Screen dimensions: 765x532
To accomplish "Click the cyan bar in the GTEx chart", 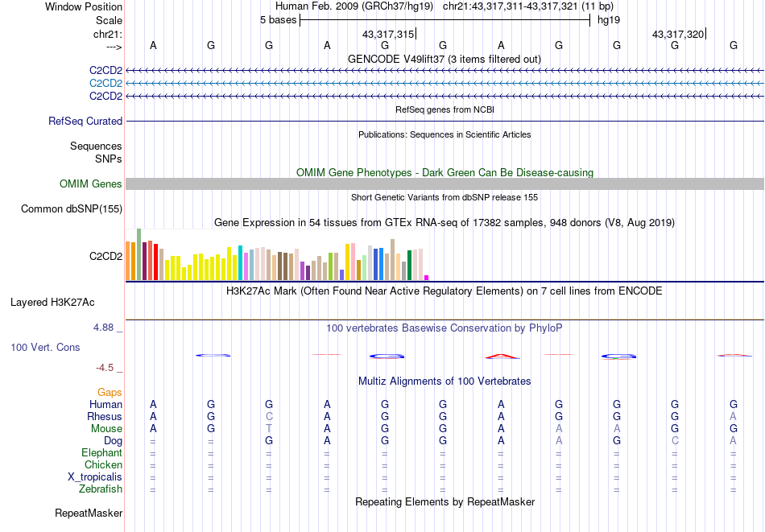I will click(240, 263).
